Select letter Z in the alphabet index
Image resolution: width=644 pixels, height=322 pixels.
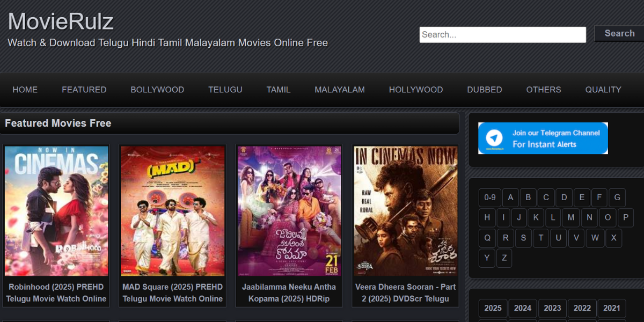[x=504, y=258]
